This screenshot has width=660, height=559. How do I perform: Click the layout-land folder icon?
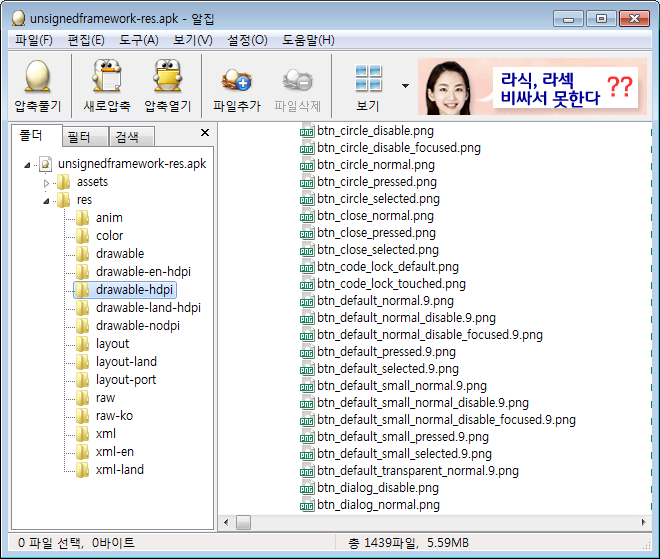82,362
